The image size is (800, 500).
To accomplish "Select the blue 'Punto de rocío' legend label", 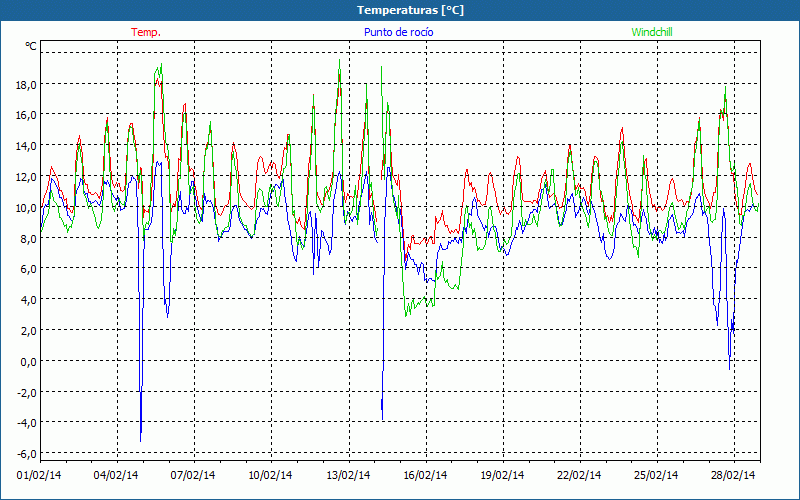I will tap(398, 32).
